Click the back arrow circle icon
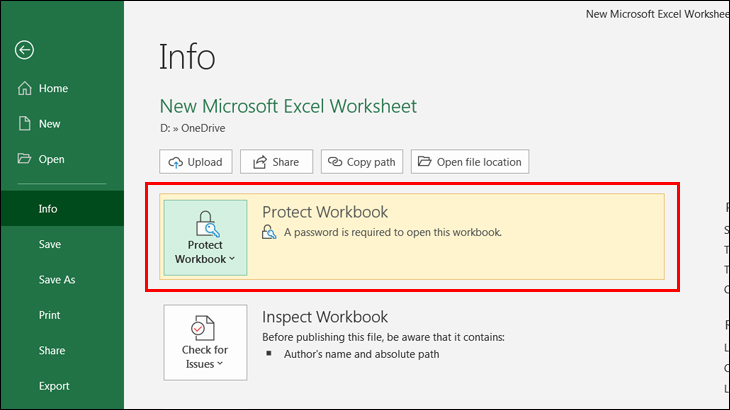 coord(25,50)
